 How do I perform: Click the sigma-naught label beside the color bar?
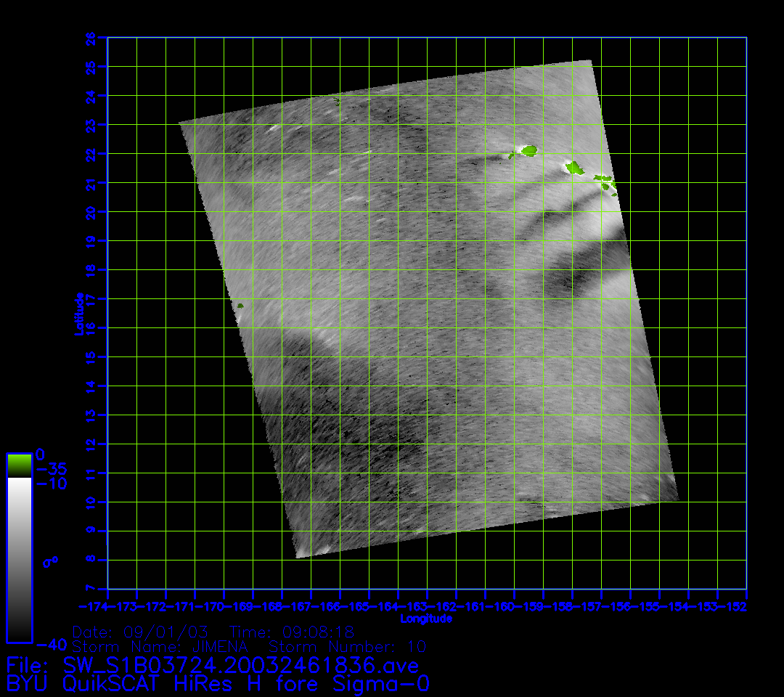[50, 561]
